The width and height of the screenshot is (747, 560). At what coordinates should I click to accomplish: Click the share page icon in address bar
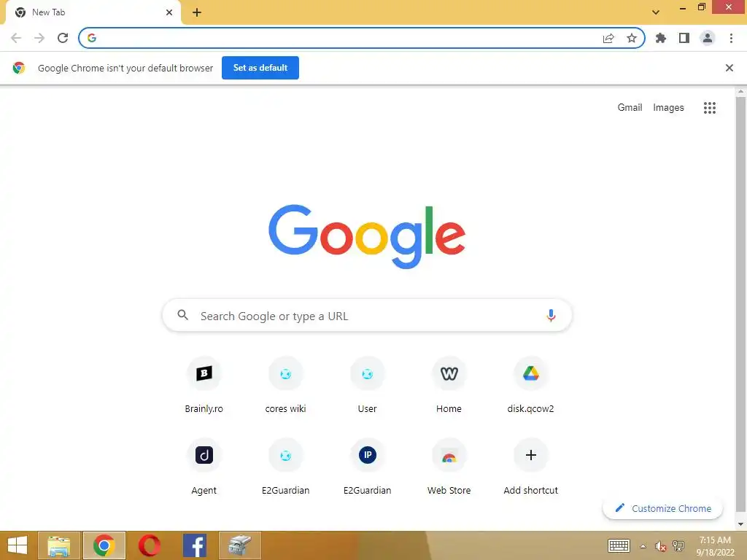point(608,38)
